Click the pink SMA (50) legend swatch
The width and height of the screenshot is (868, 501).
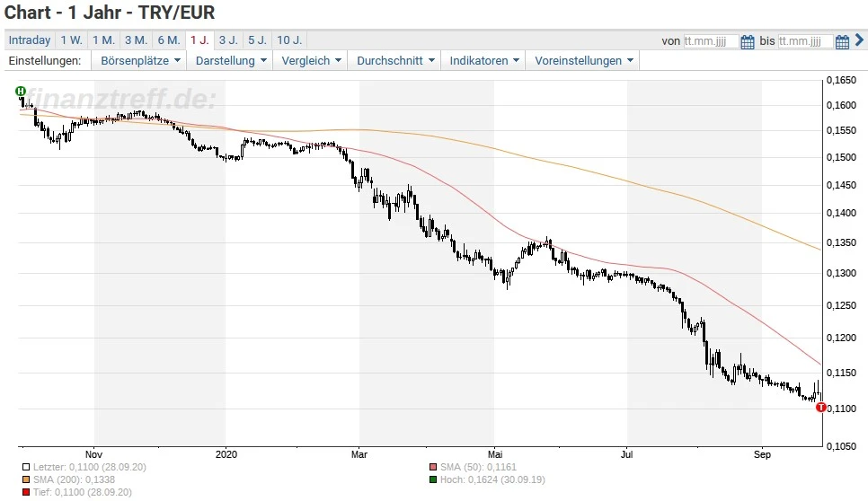(x=433, y=467)
